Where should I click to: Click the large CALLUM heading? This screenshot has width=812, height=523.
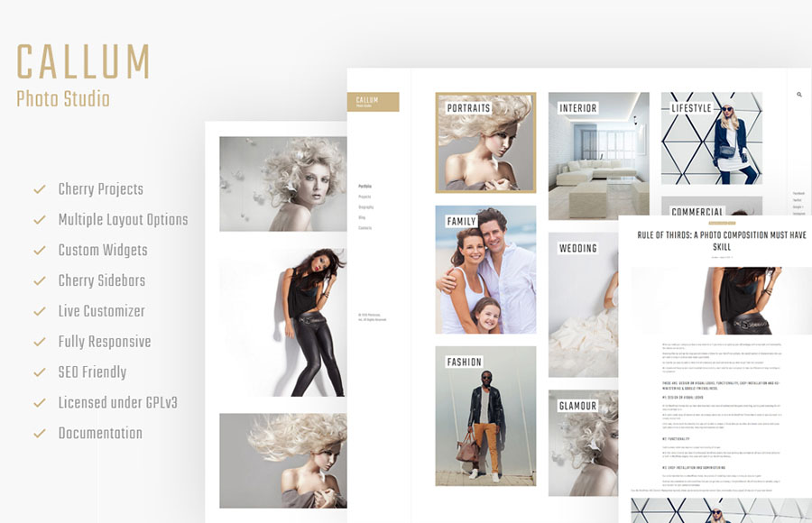point(83,61)
